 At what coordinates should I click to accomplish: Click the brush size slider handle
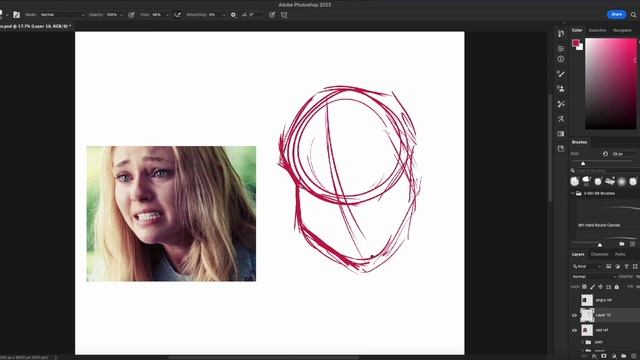point(583,163)
